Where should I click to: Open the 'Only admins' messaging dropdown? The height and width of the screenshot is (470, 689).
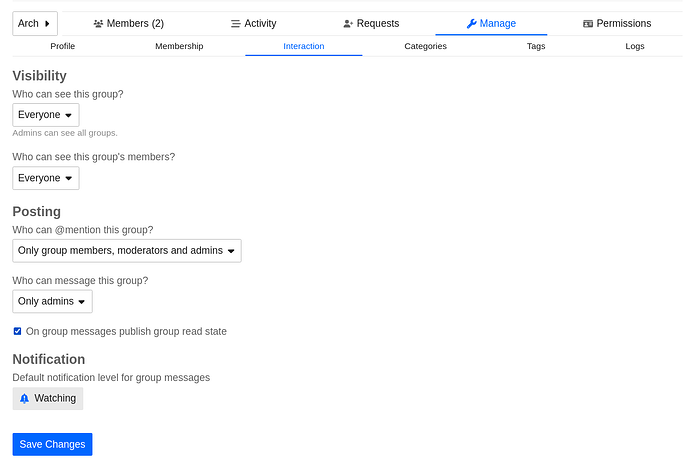point(52,301)
